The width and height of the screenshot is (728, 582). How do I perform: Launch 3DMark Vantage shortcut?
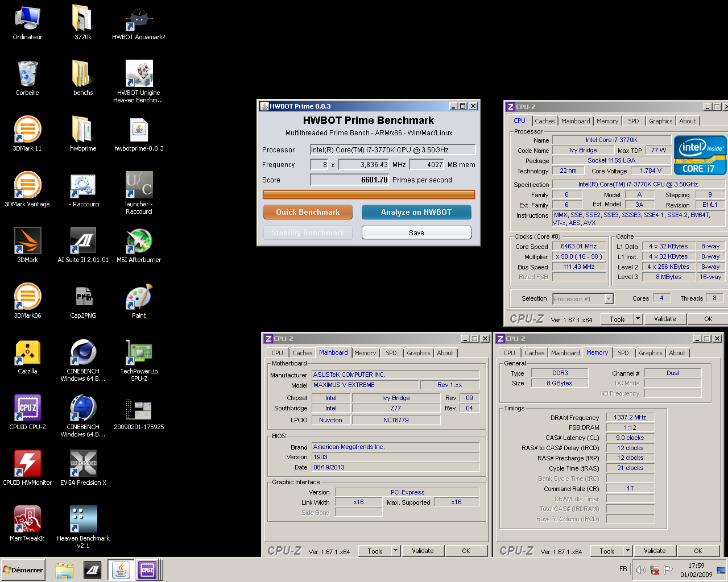point(27,190)
